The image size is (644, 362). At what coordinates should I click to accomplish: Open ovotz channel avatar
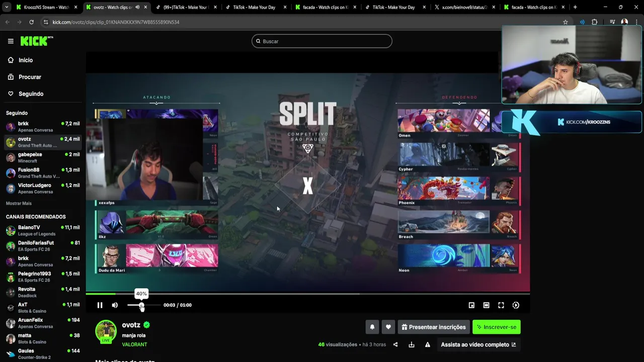click(106, 331)
